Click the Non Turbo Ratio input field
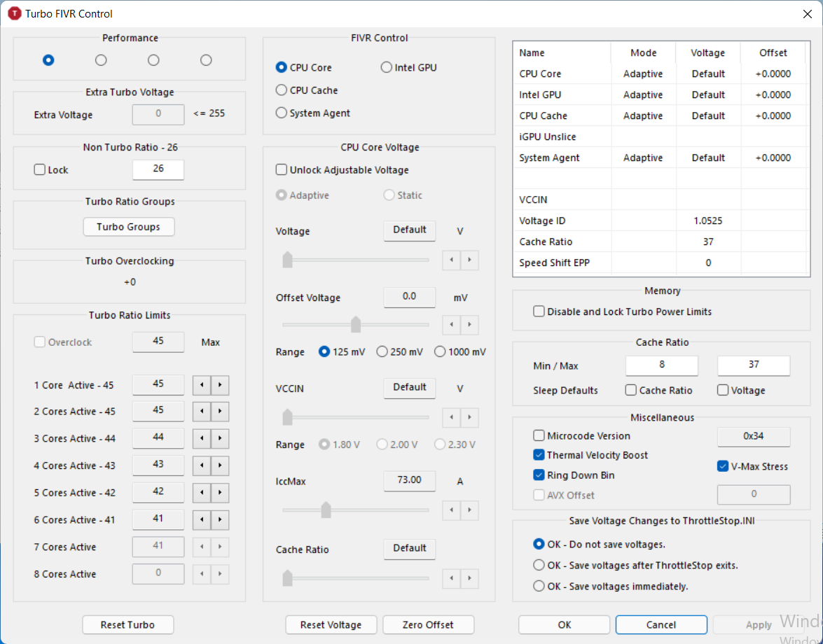Screen dimensions: 823x644 tap(158, 169)
